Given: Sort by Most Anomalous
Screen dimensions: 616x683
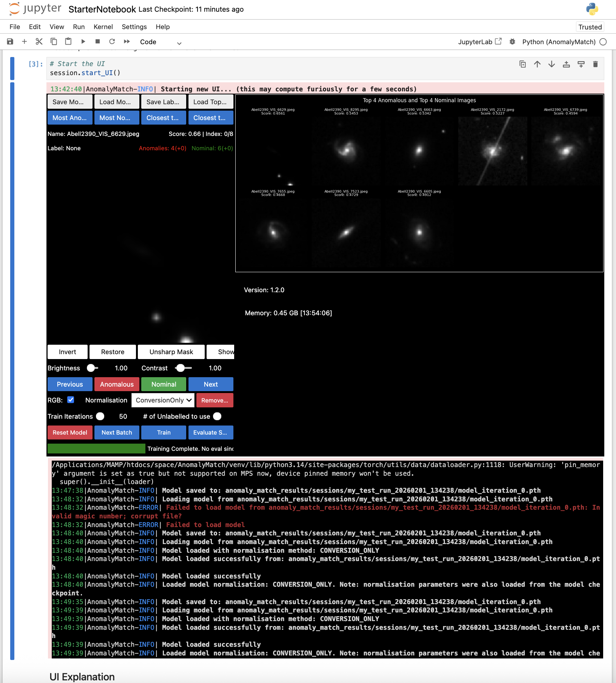Looking at the screenshot, I should tap(70, 118).
